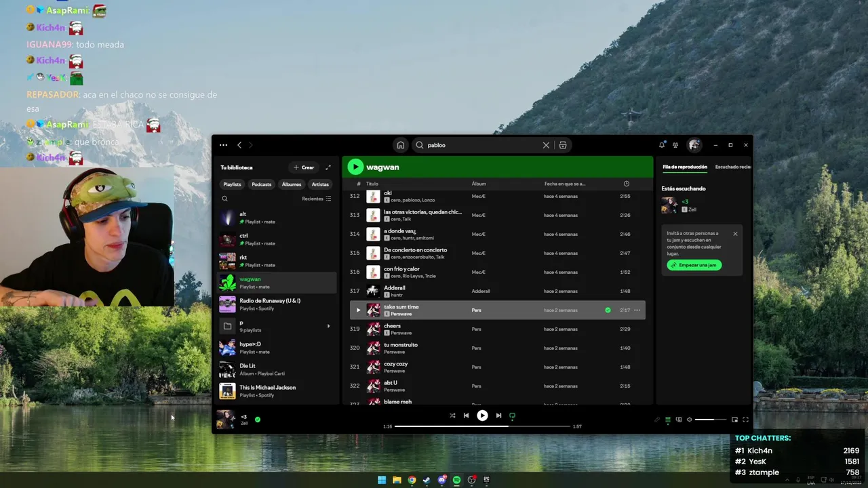Toggle repeat mode
Screen dimensions: 868x488
tap(512, 415)
